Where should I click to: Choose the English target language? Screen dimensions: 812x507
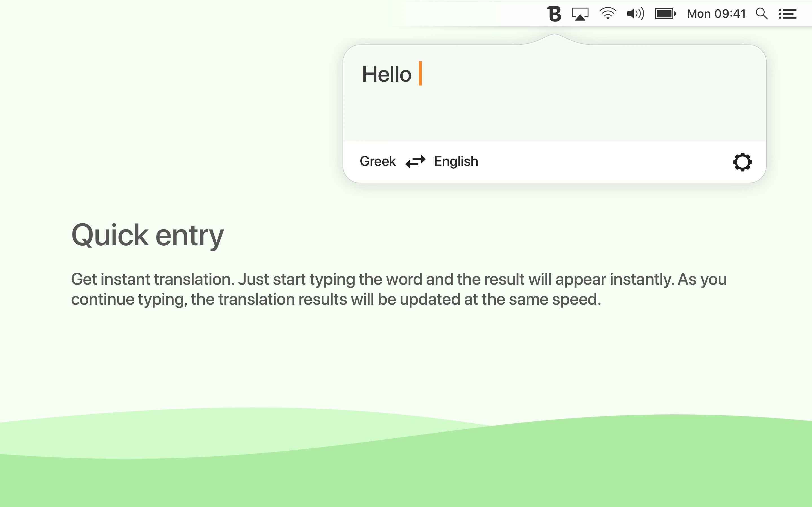point(456,161)
